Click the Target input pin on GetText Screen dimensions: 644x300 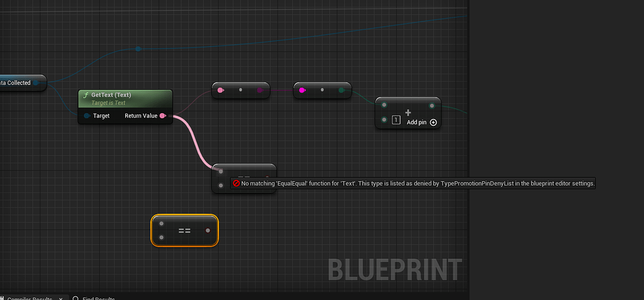[x=86, y=116]
